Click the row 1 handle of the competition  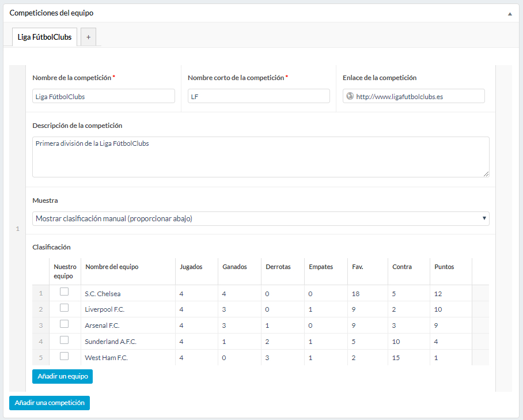(x=17, y=229)
